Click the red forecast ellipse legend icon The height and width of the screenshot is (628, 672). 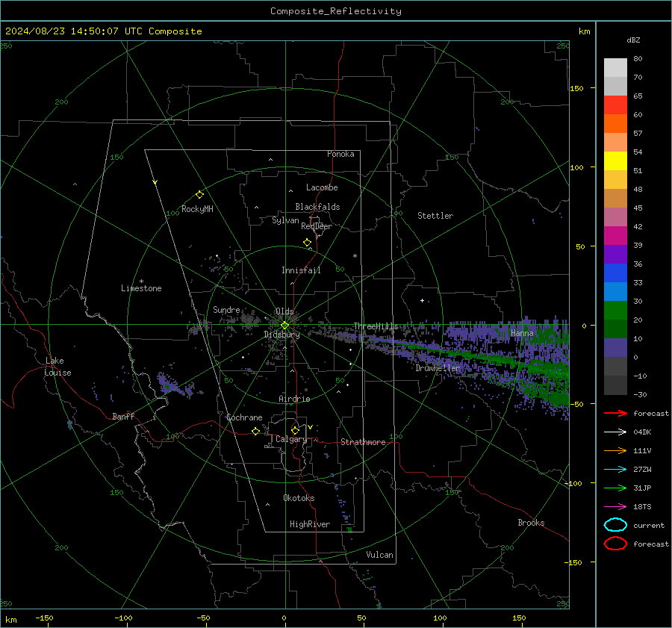pyautogui.click(x=615, y=544)
